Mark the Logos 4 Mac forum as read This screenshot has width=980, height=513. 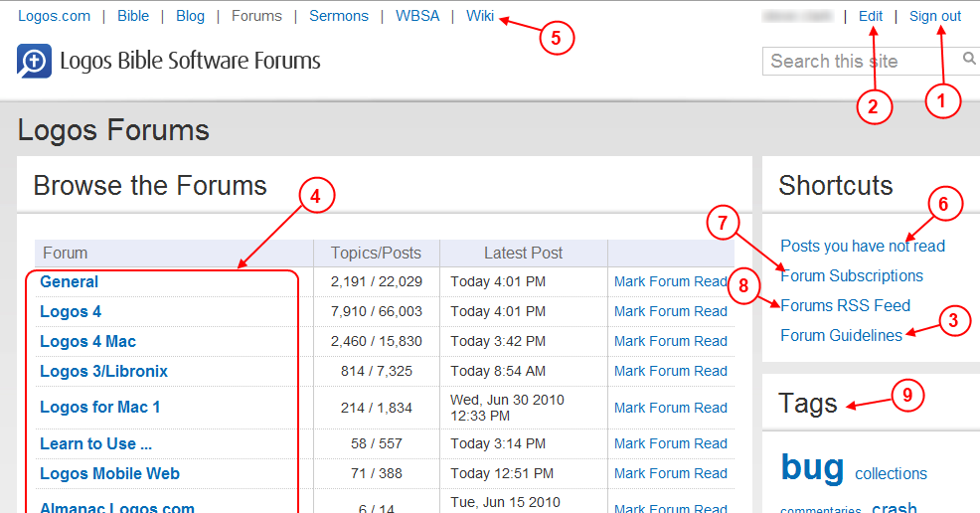click(671, 342)
